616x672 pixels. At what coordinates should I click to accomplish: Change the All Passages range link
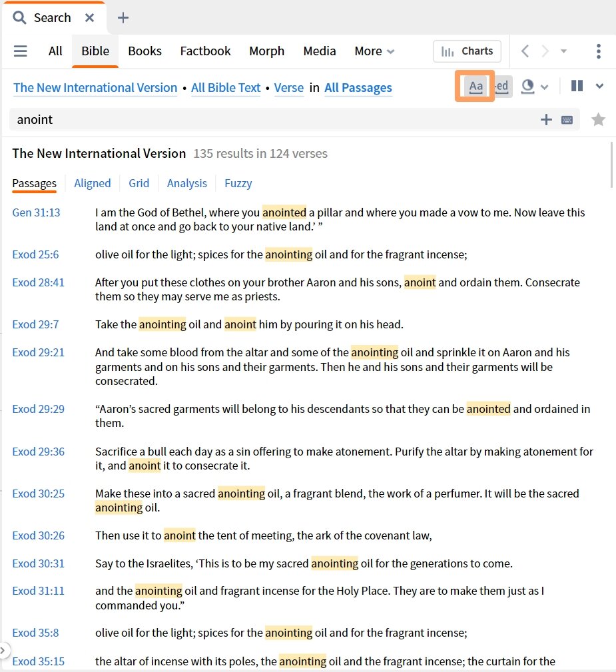[358, 87]
